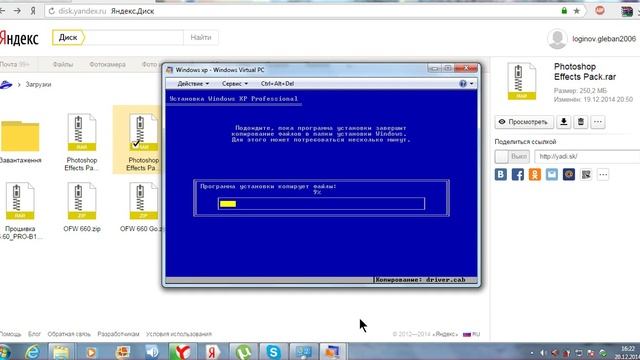This screenshot has height=360, width=640.
Task: Share the link via VKontakte icon
Action: click(500, 174)
